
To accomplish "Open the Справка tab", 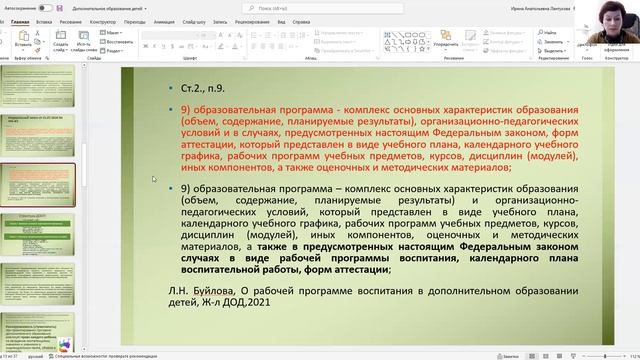I will 301,22.
